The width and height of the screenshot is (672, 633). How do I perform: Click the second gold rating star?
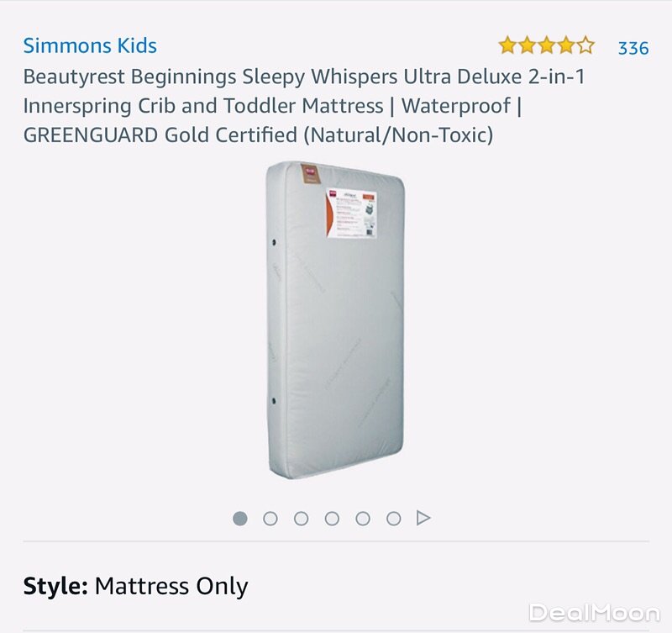(528, 45)
